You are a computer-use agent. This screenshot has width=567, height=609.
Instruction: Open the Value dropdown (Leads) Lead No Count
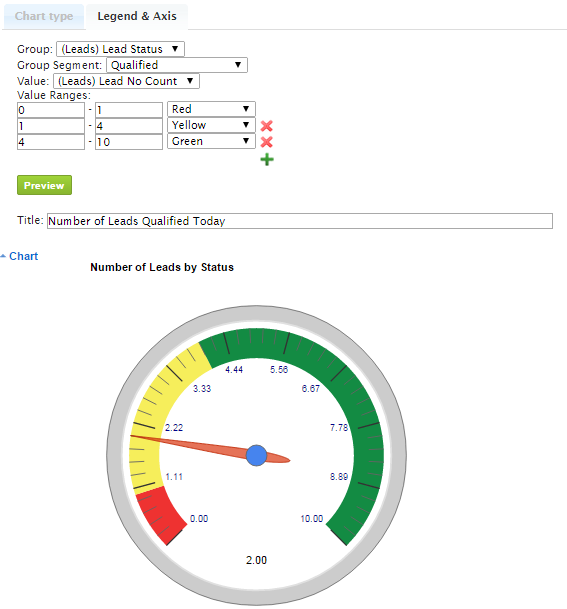[126, 81]
